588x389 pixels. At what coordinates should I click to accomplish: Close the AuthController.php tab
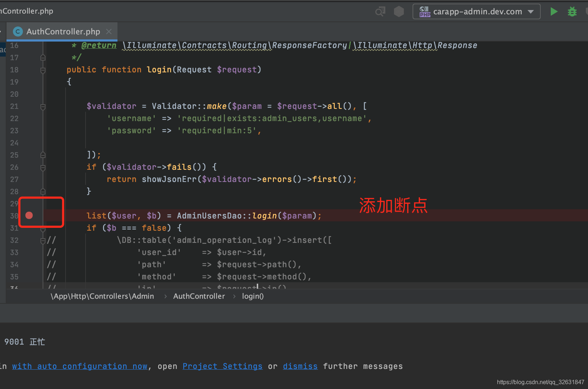tap(109, 32)
